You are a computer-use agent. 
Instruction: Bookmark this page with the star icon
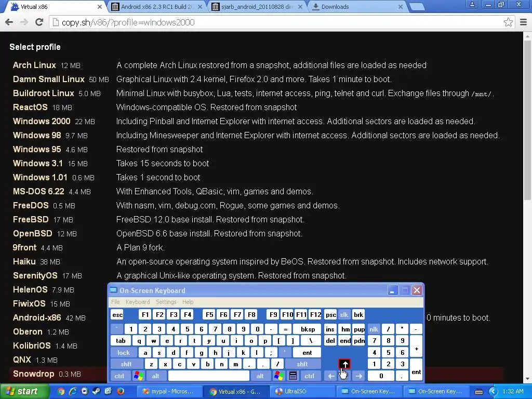click(508, 22)
